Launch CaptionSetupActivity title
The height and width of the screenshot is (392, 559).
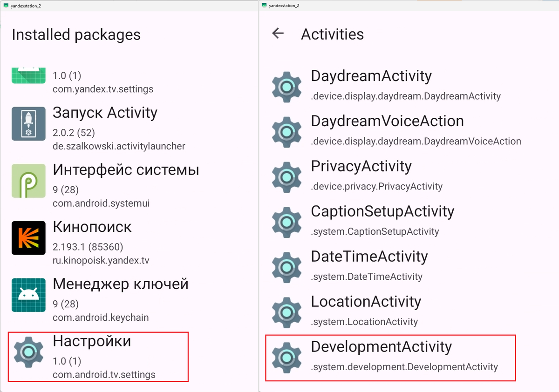click(x=382, y=211)
